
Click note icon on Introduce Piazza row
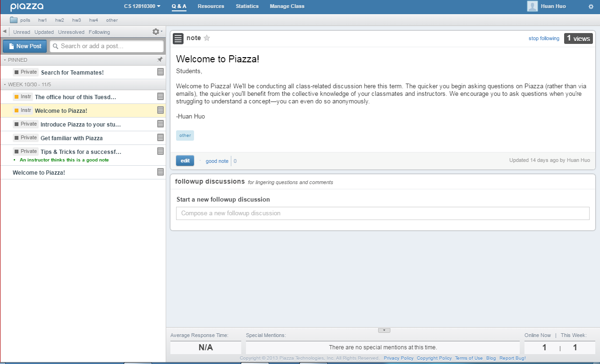point(161,124)
